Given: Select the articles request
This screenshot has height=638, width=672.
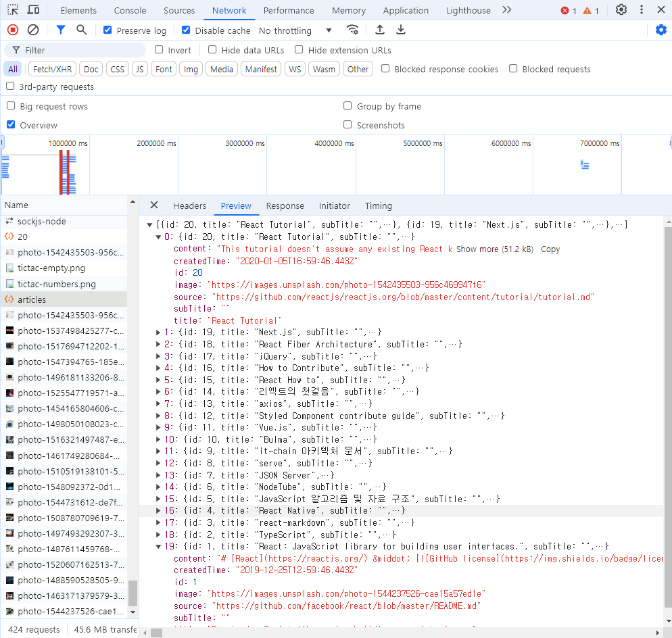Looking at the screenshot, I should tap(64, 299).
